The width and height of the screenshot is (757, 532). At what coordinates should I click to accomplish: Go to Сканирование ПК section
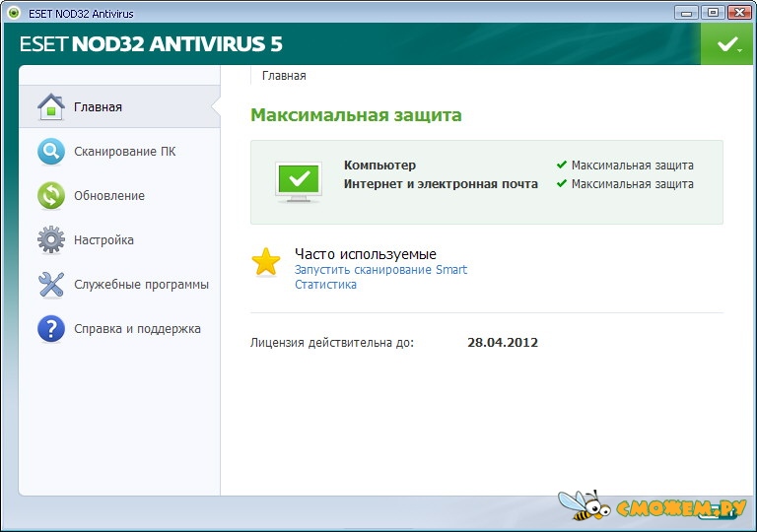click(x=119, y=151)
